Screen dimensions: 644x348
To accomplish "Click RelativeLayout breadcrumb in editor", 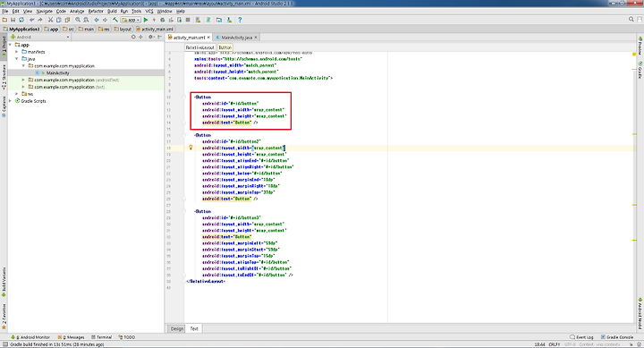I will (x=200, y=47).
